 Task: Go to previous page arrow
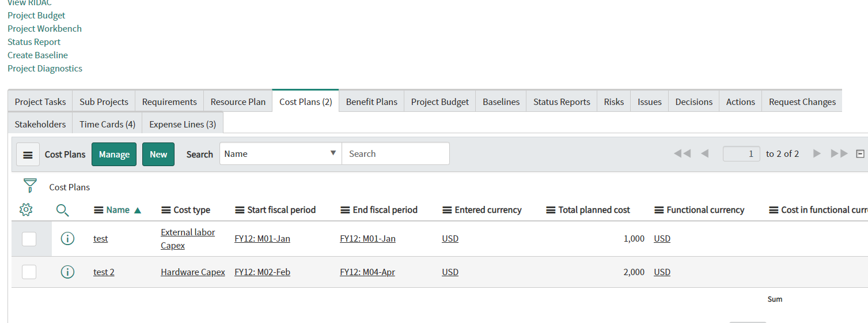(704, 153)
